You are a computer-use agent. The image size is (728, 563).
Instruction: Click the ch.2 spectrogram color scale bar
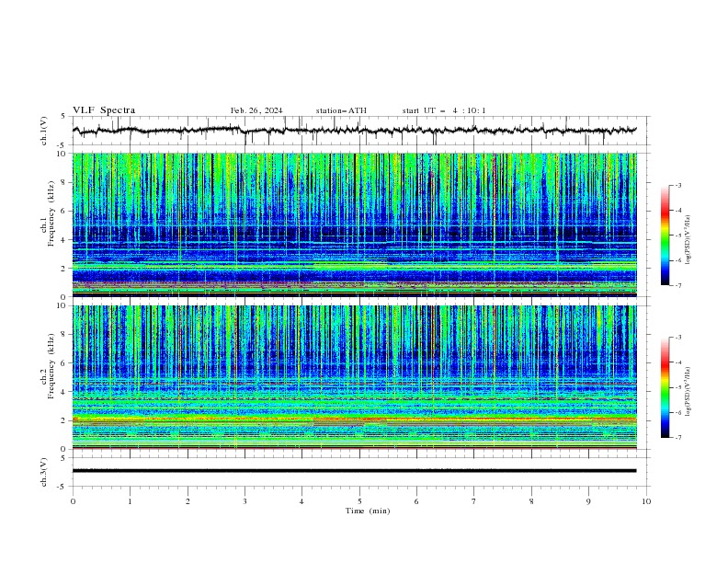point(665,387)
